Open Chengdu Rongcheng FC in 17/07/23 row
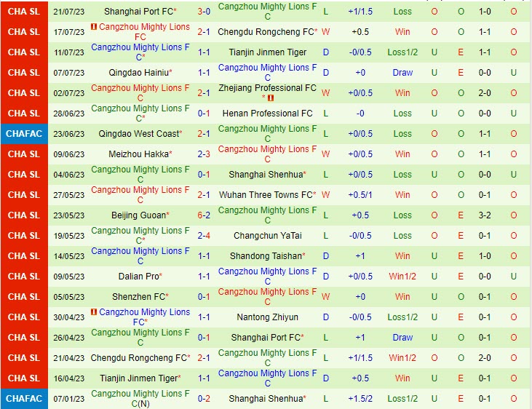This screenshot has height=409, width=532. coord(266,32)
